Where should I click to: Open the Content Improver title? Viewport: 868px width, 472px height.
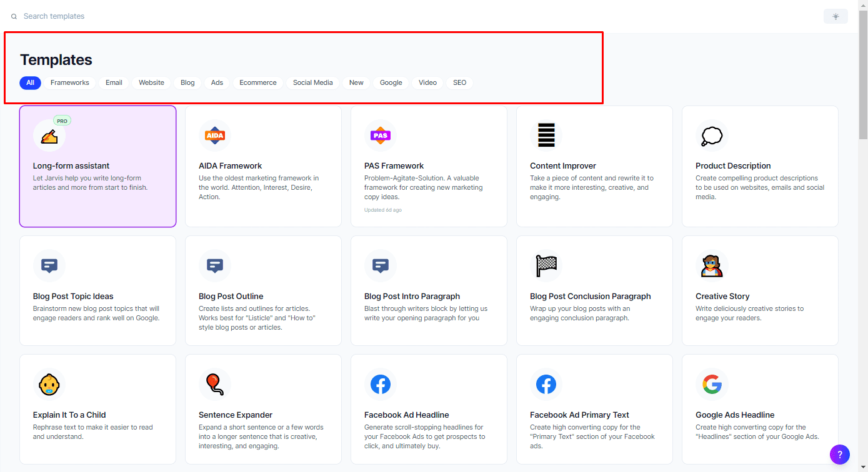pyautogui.click(x=563, y=166)
